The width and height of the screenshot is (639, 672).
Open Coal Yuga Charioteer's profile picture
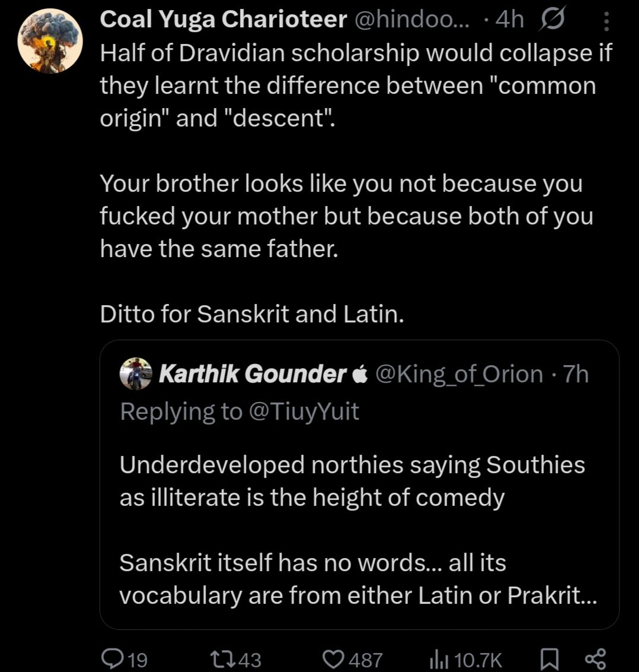coord(50,41)
